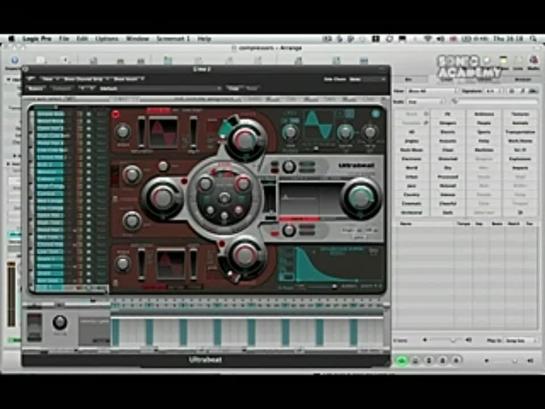
Task: Open the Edit menu
Action: (82, 39)
